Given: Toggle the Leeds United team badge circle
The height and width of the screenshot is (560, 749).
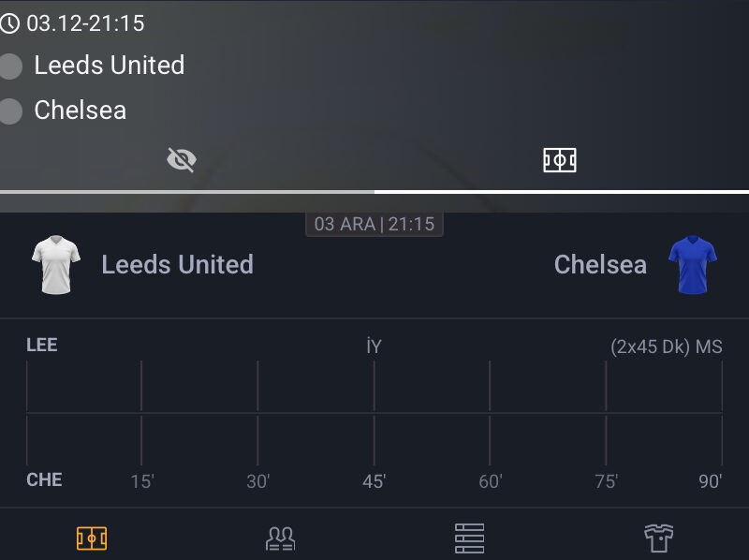Looking at the screenshot, I should pos(11,66).
